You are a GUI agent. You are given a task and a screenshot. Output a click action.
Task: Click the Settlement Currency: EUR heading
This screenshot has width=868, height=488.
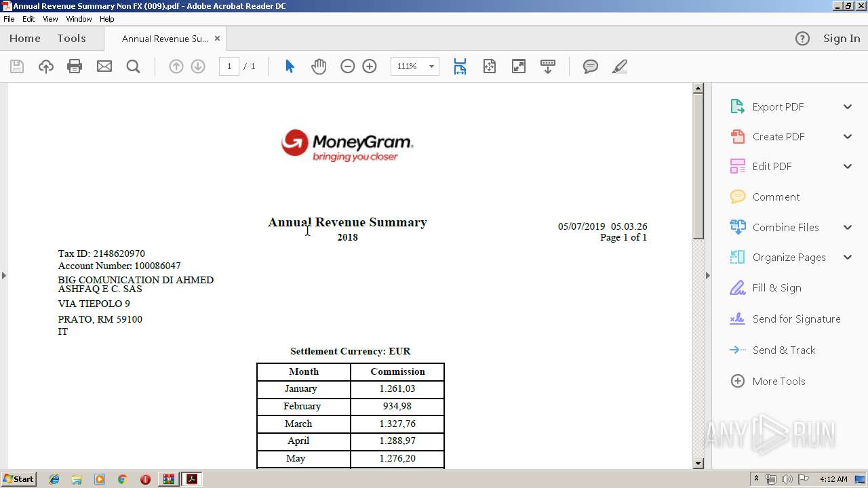[x=351, y=351]
